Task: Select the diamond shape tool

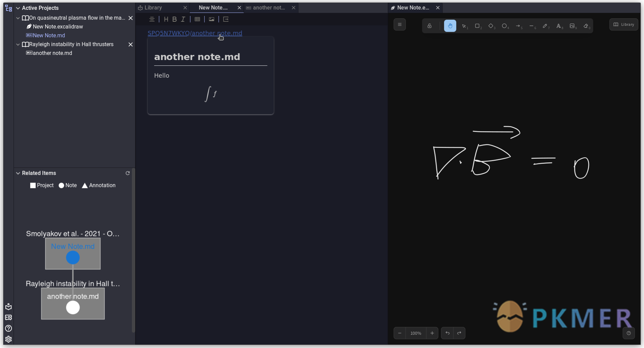Action: point(491,26)
